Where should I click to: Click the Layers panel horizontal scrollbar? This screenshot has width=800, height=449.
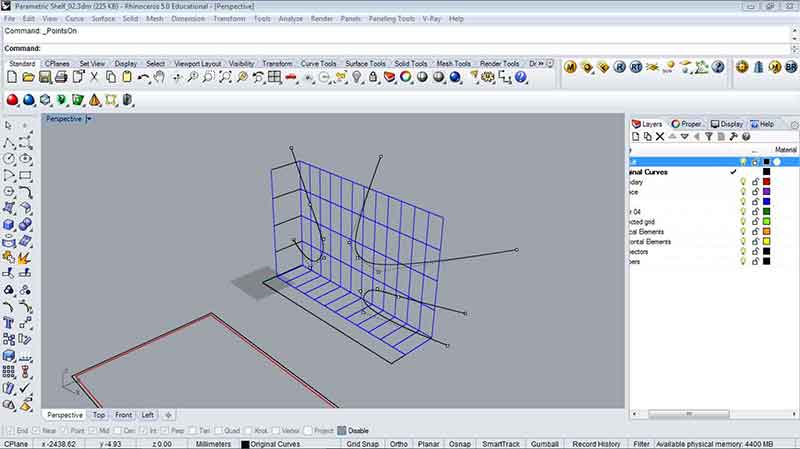click(688, 414)
